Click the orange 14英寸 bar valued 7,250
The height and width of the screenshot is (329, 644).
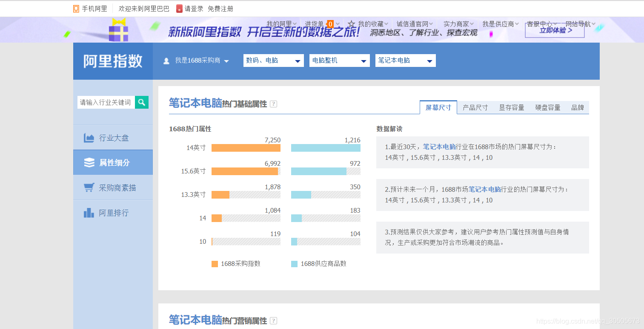246,148
